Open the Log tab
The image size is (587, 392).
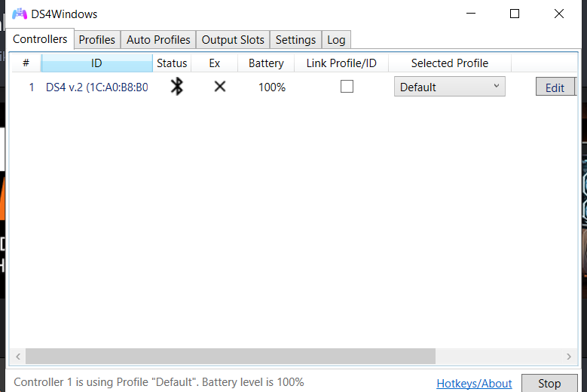click(336, 40)
